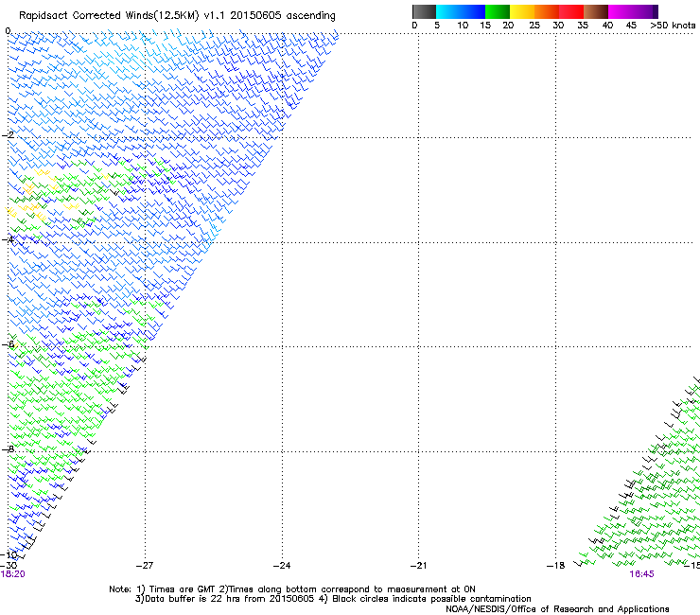Click the '-18' longitude axis label
The width and height of the screenshot is (700, 615).
(556, 566)
